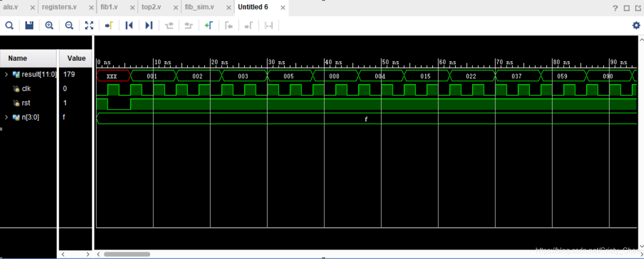
Task: Click the 80 ns mark on time ruler
Action: tap(562, 63)
